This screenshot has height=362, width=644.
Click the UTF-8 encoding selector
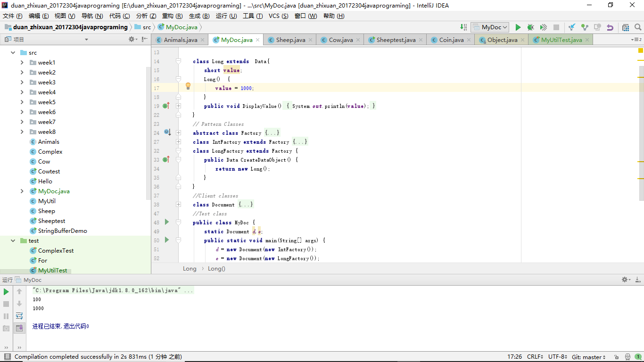558,357
